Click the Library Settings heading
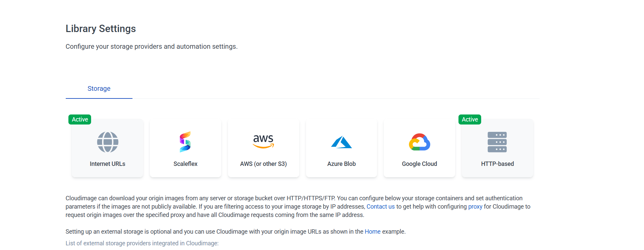Viewport: 644px width, 250px height. 100,29
